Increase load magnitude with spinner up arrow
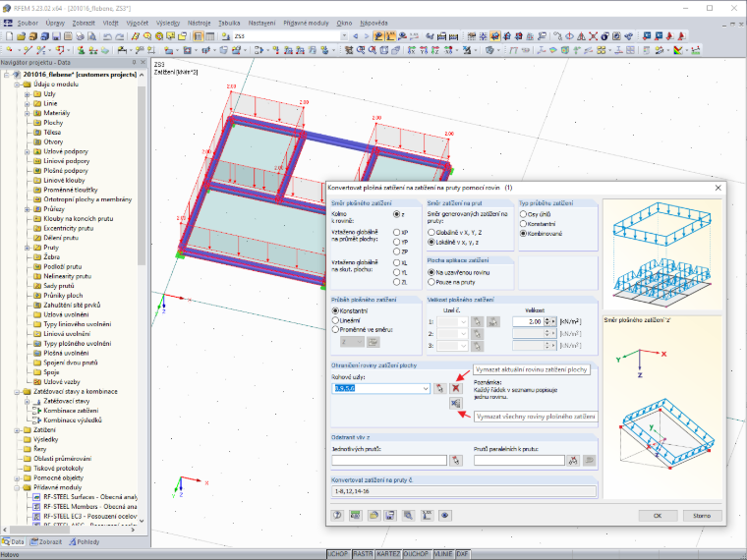Viewport: 747px width, 560px height. point(546,319)
